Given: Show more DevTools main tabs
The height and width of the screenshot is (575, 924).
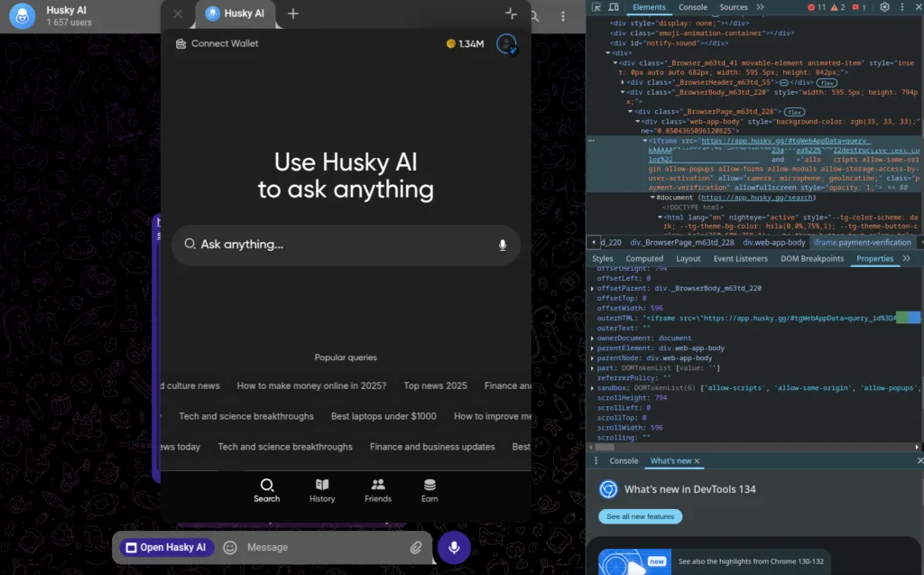Looking at the screenshot, I should [760, 7].
